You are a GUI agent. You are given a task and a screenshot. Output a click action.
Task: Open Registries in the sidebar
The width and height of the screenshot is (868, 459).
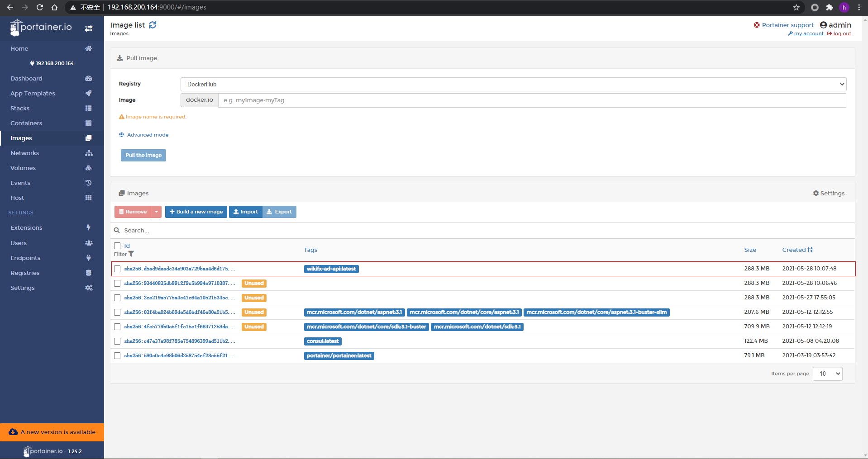[x=25, y=273]
